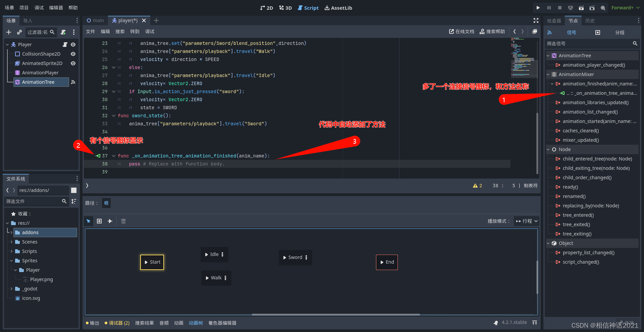Fold the sword_state function at line 32
The image size is (644, 332).
tap(114, 116)
